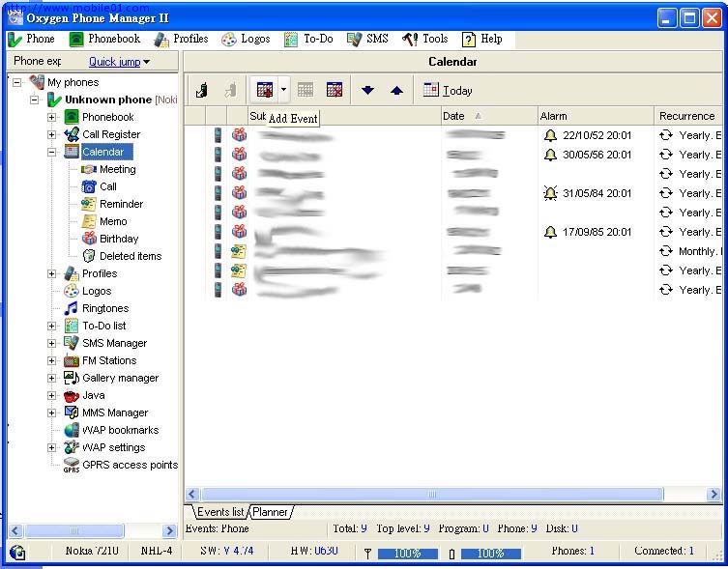The width and height of the screenshot is (728, 569).
Task: Select the Meeting icon under Calendar
Action: (89, 169)
